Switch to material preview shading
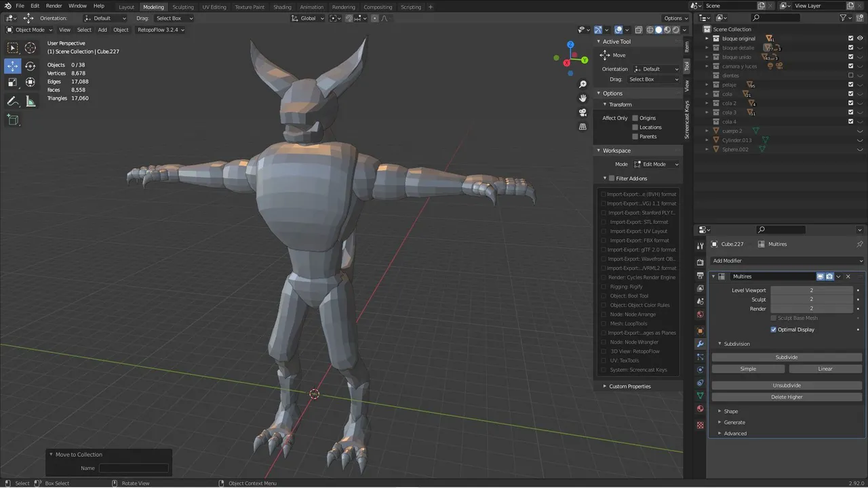This screenshot has height=488, width=868. click(x=667, y=30)
